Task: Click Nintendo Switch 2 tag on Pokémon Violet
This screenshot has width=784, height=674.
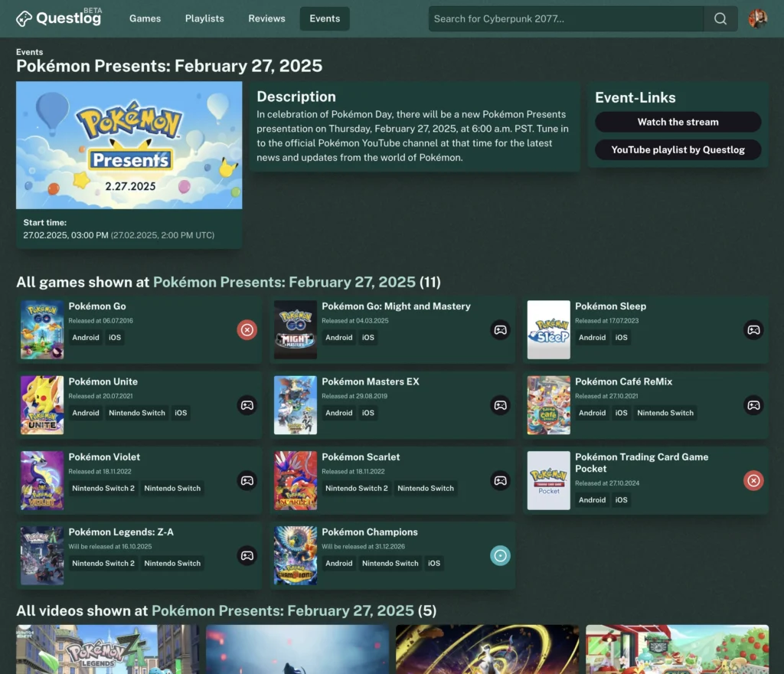Action: click(x=103, y=488)
